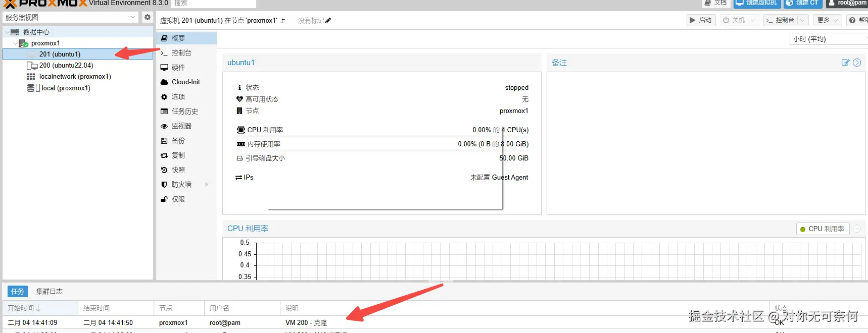Click the 帮助 help button
The height and width of the screenshot is (333, 868).
pyautogui.click(x=858, y=20)
